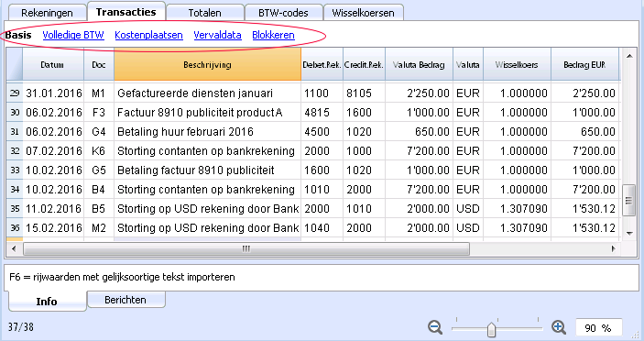Screen dimensions: 644x341
Task: Open the BTW-codes tab
Action: 283,12
